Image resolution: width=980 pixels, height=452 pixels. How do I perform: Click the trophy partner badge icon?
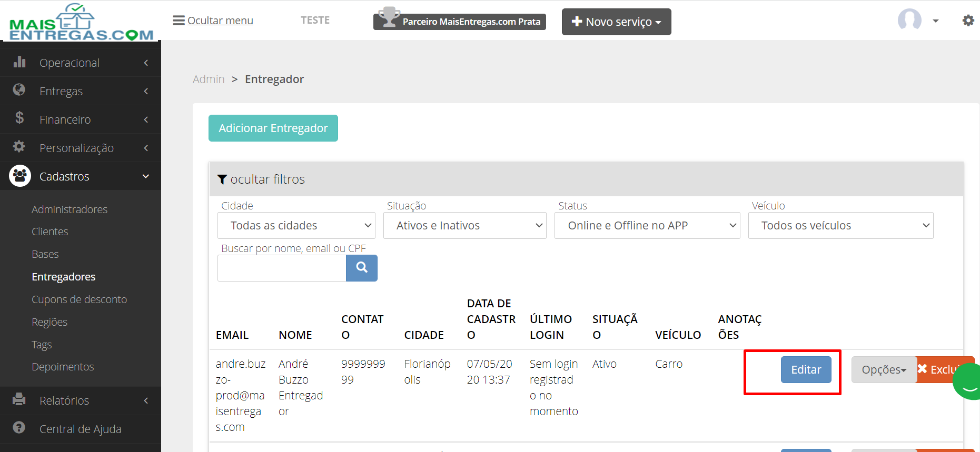coord(389,17)
